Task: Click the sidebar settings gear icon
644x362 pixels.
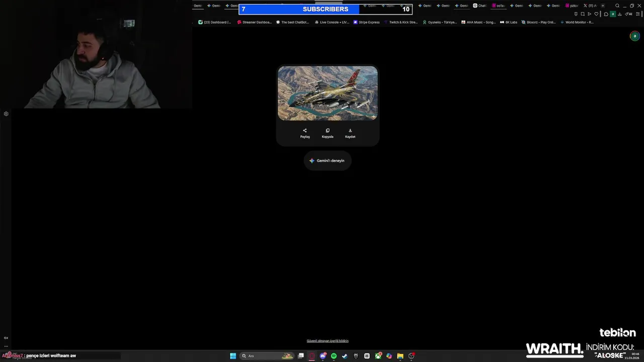Action: point(6,114)
